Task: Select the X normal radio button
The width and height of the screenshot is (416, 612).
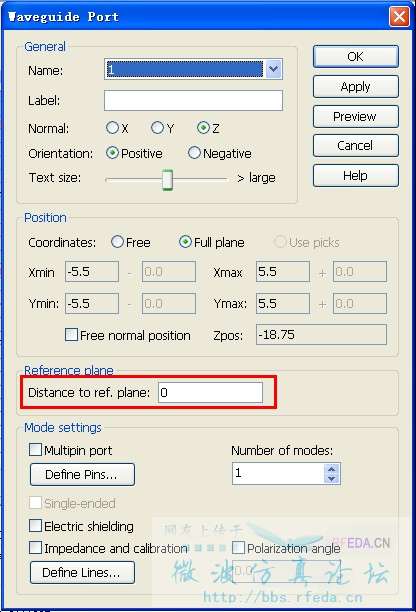Action: point(112,128)
